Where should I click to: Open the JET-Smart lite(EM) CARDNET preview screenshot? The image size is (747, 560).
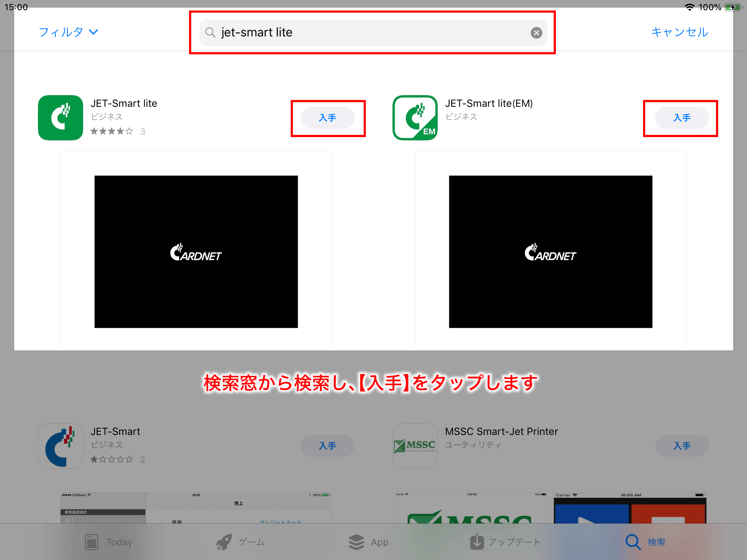[x=551, y=252]
